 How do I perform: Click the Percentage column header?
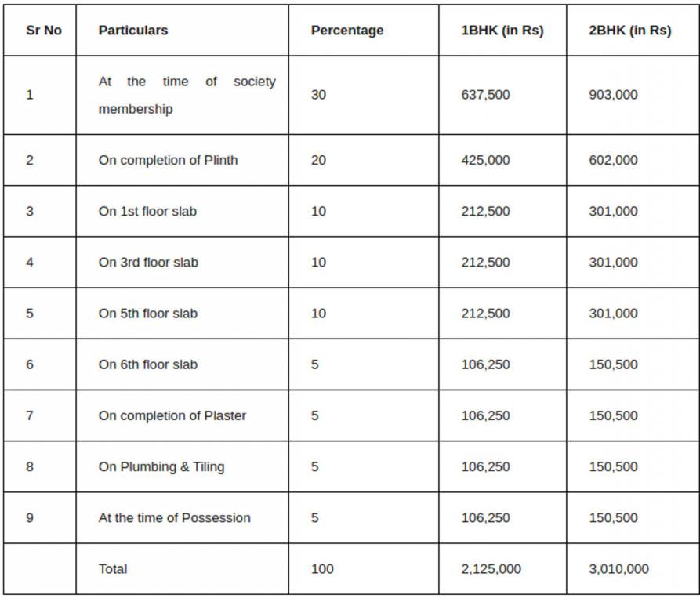tap(364, 31)
